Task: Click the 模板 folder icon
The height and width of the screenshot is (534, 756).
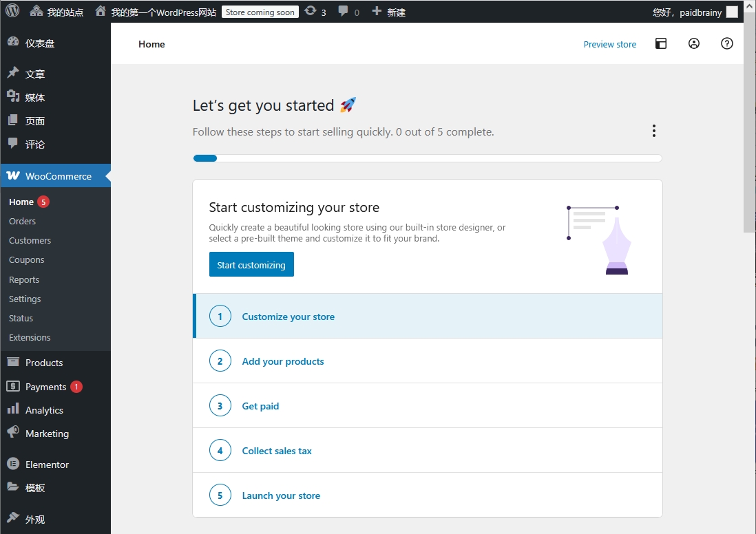Action: [13, 487]
